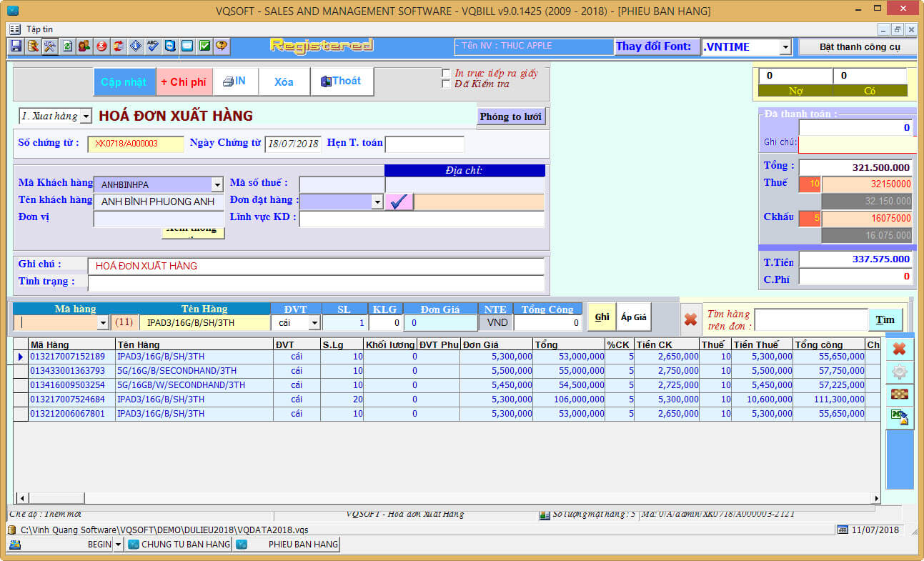Click the gear icon right of grid
The image size is (924, 561).
(x=899, y=372)
